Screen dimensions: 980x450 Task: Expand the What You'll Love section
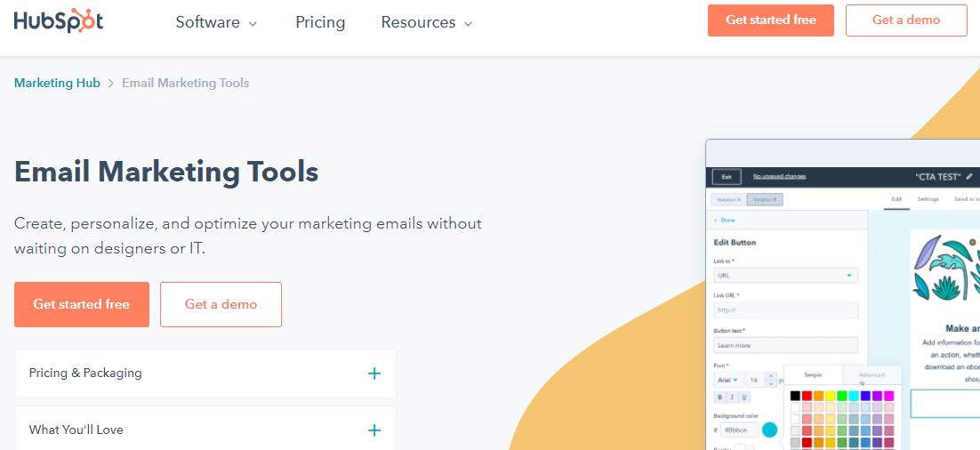(x=205, y=428)
